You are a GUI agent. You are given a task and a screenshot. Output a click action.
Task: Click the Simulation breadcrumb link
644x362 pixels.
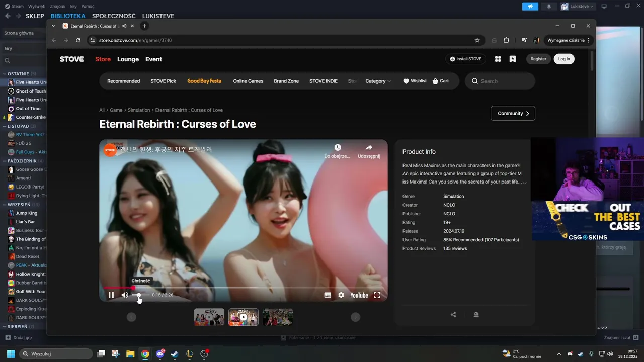(x=139, y=110)
